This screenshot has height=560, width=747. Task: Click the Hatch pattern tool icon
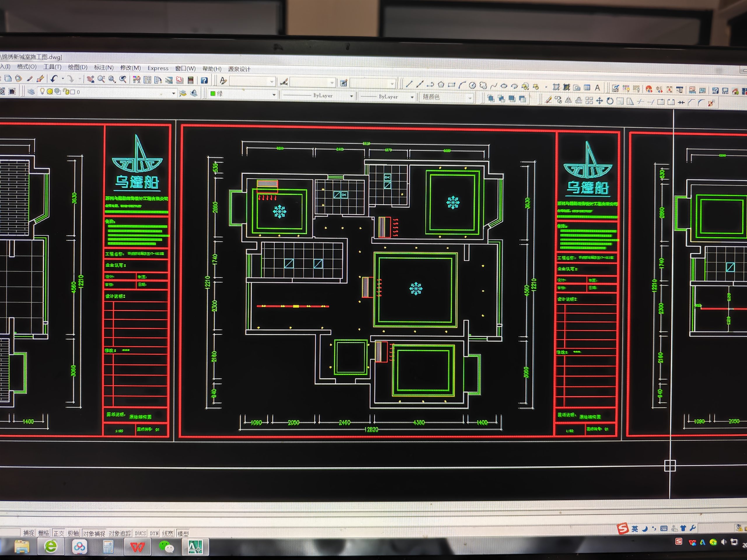556,87
